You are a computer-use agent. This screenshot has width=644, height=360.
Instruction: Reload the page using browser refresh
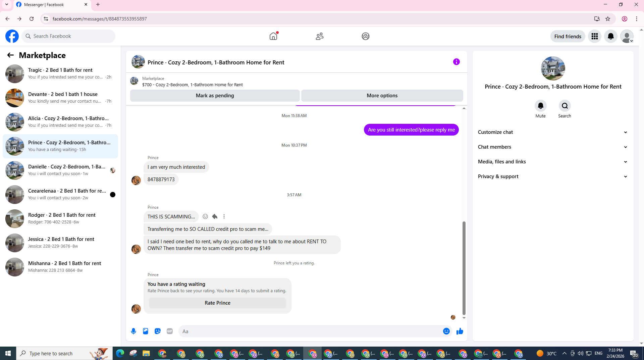tap(32, 19)
